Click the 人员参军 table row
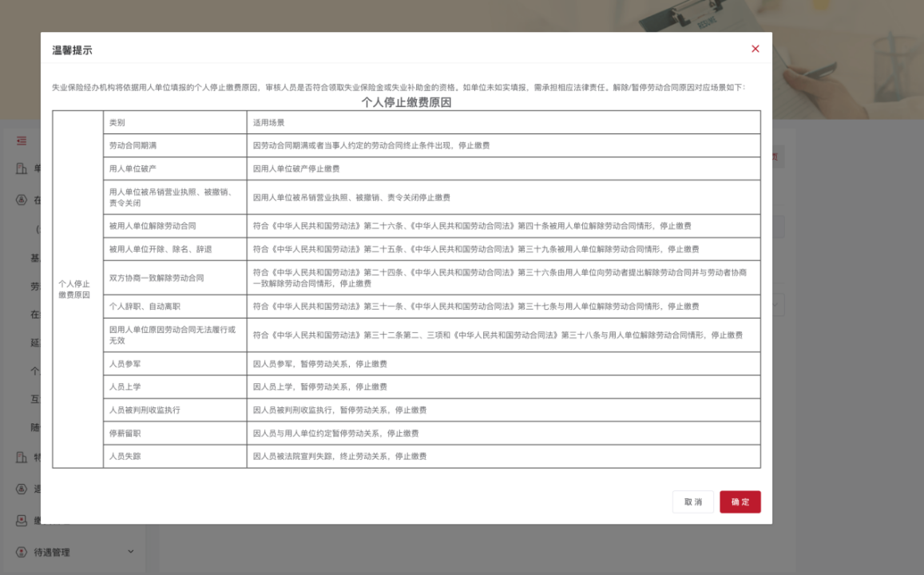 point(175,363)
